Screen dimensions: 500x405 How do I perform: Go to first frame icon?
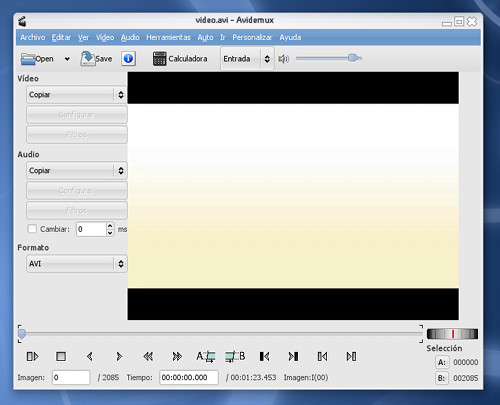[322, 357]
